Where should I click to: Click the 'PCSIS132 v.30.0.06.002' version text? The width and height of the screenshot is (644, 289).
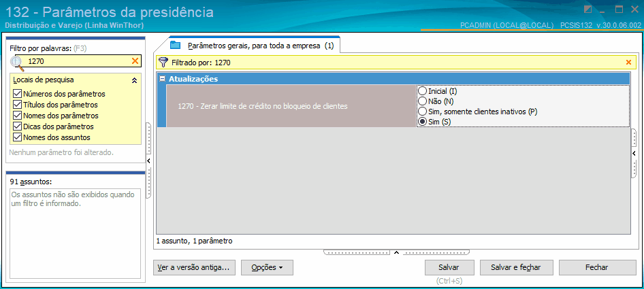point(600,25)
